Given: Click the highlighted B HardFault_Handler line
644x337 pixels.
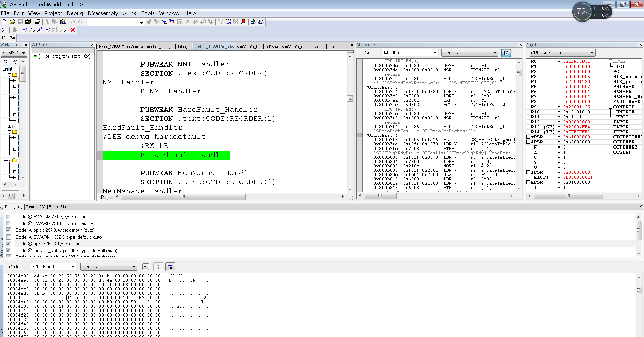Looking at the screenshot, I should point(166,155).
